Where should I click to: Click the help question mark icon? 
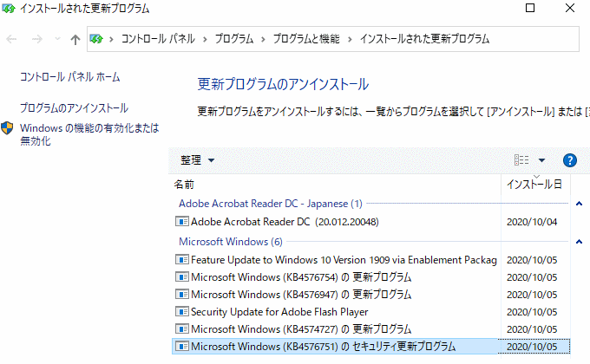[570, 160]
